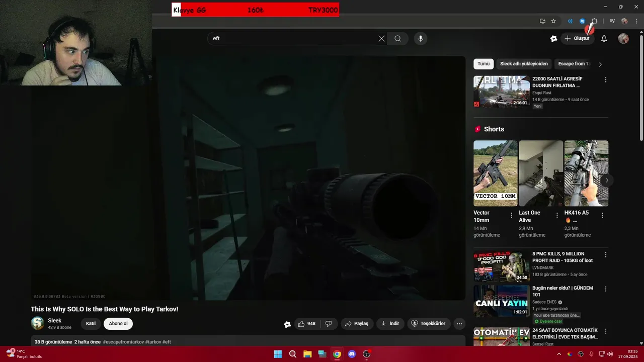Screen dimensions: 644x362
Task: Open the Shazam extension icon
Action: point(582,21)
